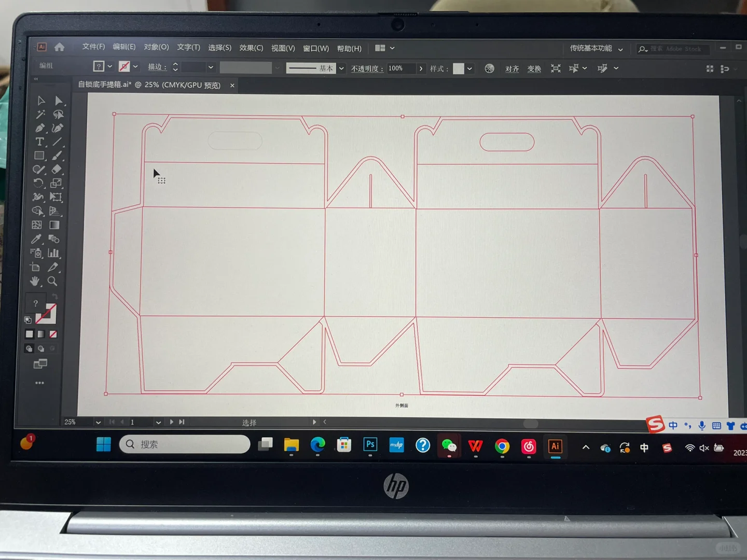Open the 变换 transform panel
Screen dimensions: 747x560
coord(534,69)
